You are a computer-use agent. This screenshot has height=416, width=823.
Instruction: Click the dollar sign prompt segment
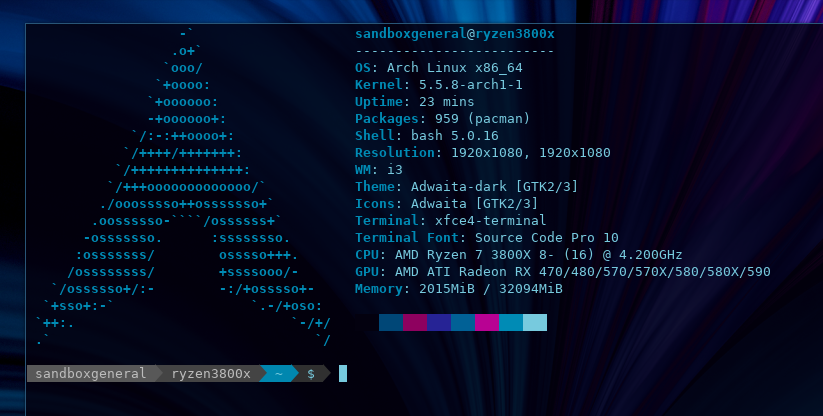point(311,374)
